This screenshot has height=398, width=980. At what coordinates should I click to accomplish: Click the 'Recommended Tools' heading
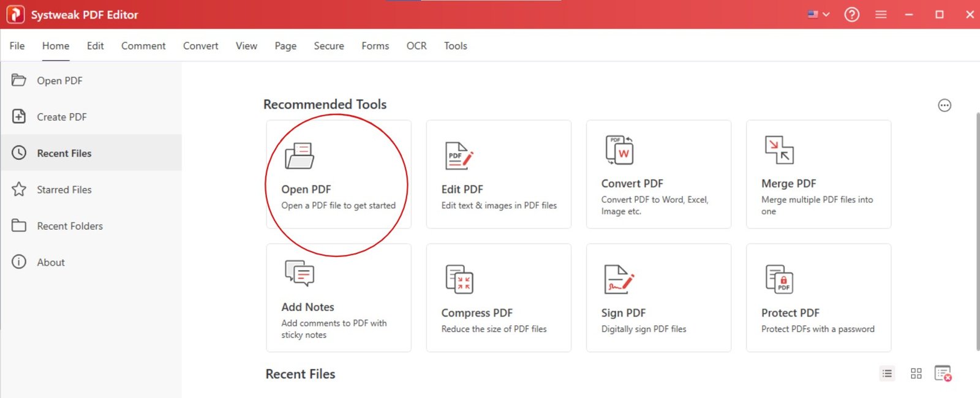click(325, 104)
